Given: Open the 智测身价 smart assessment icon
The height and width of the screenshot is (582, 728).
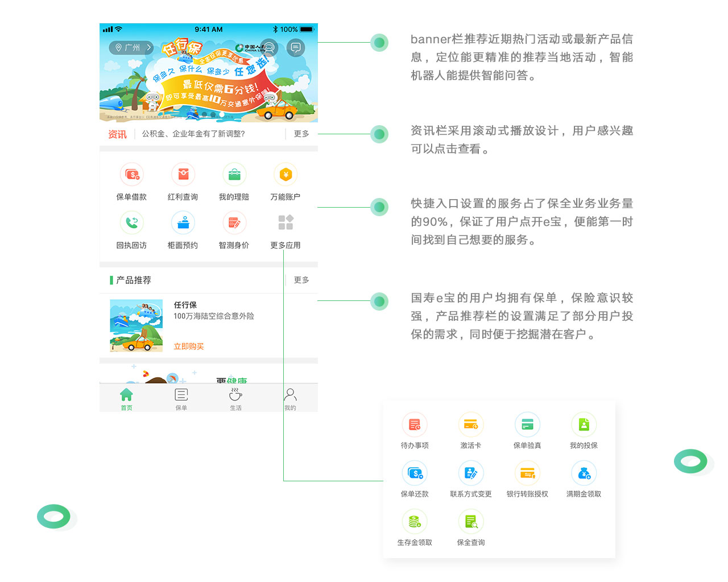Looking at the screenshot, I should [234, 222].
